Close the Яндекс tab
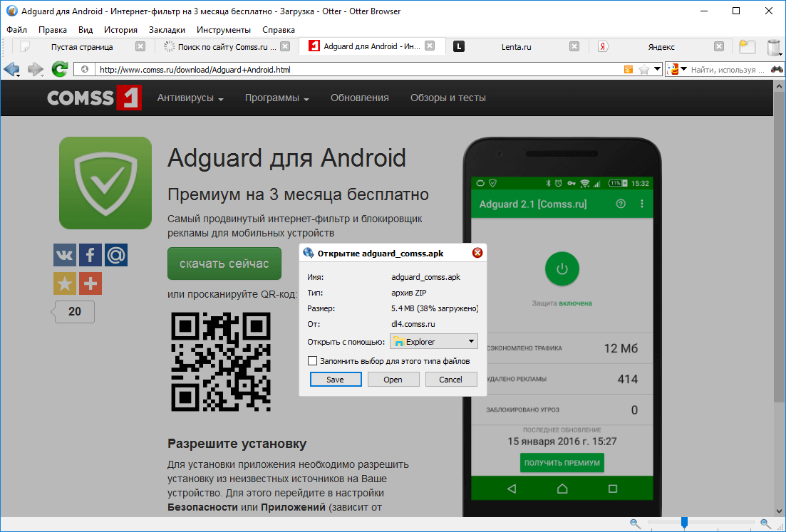The width and height of the screenshot is (786, 532). click(719, 46)
